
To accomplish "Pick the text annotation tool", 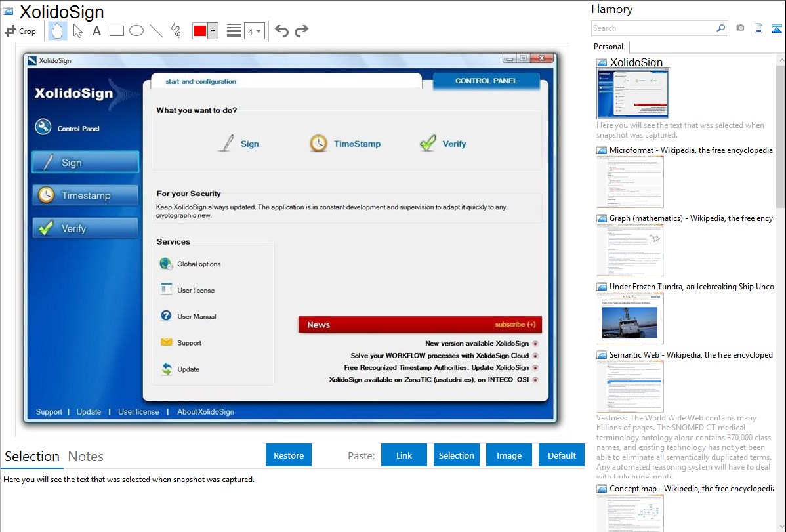I will pyautogui.click(x=96, y=31).
